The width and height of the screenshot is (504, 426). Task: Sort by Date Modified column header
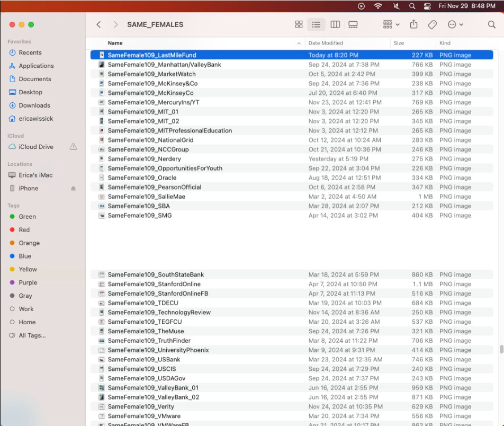326,43
